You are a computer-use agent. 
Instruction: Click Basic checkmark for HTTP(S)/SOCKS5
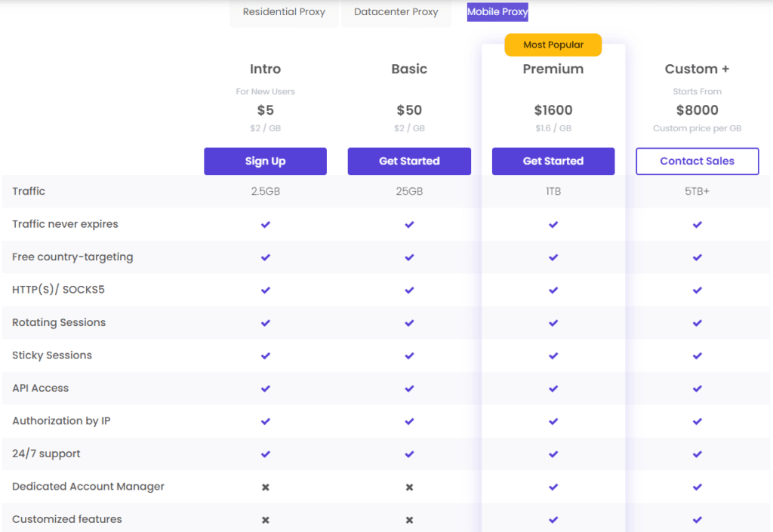coord(409,290)
